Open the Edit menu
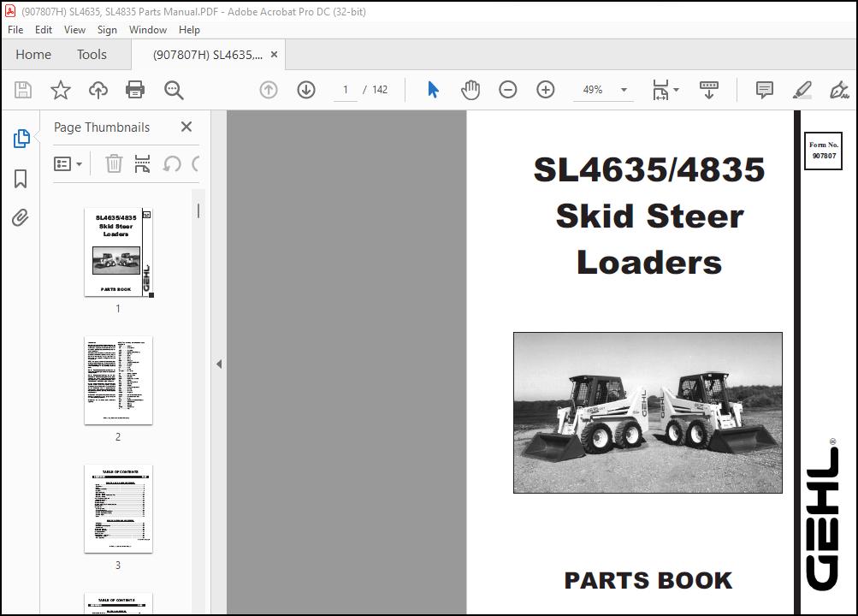This screenshot has width=858, height=616. point(44,30)
